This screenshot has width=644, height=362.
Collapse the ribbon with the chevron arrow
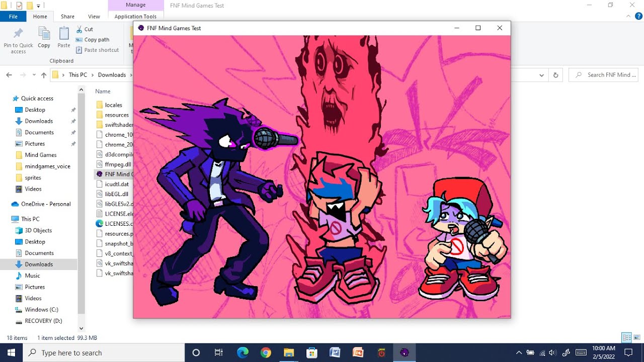629,17
